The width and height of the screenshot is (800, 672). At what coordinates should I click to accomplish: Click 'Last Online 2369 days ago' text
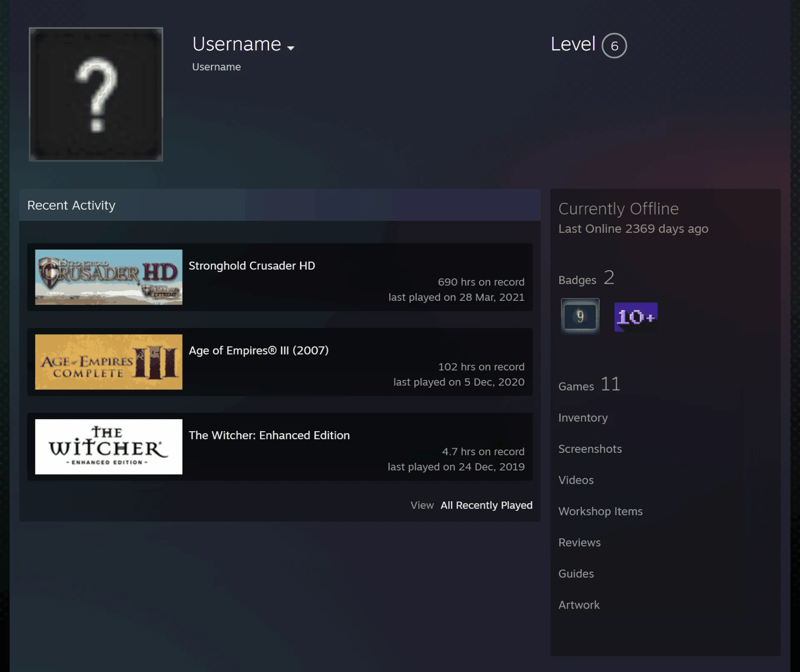pos(633,229)
